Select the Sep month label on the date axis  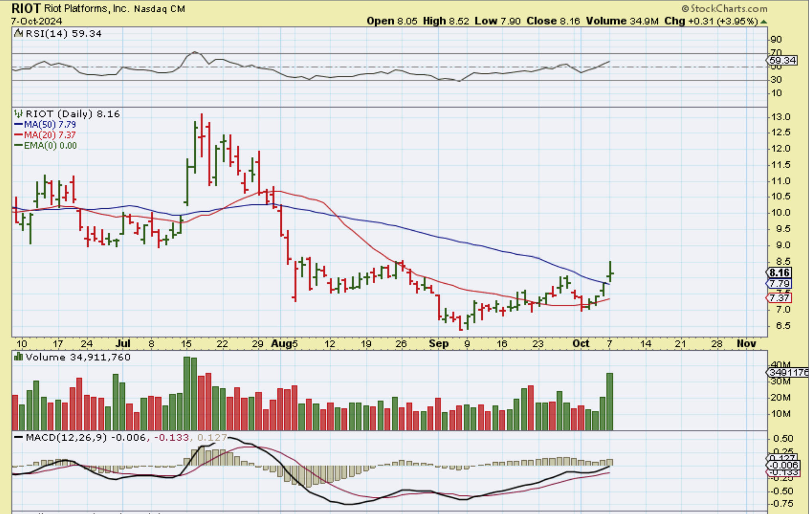click(438, 343)
